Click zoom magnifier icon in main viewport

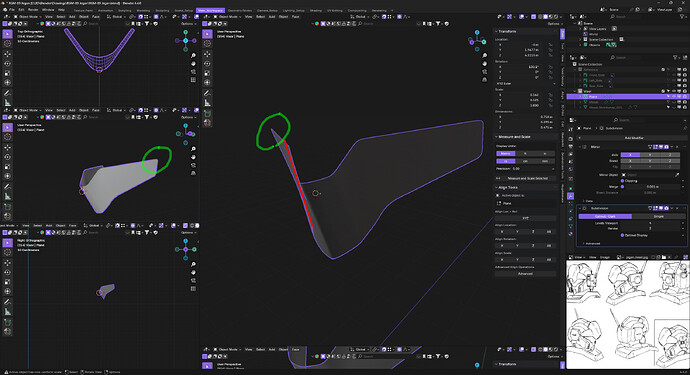pyautogui.click(x=484, y=55)
